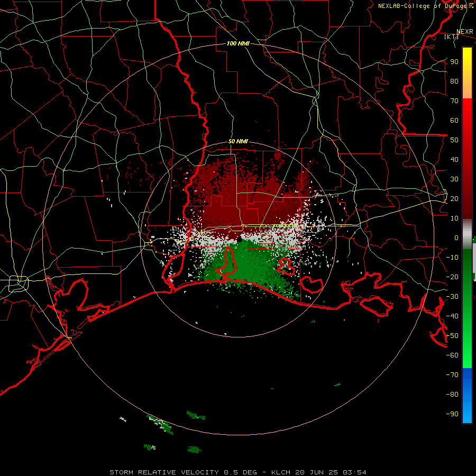Click the 90 value on velocity scale
The image size is (476, 476).
[454, 62]
